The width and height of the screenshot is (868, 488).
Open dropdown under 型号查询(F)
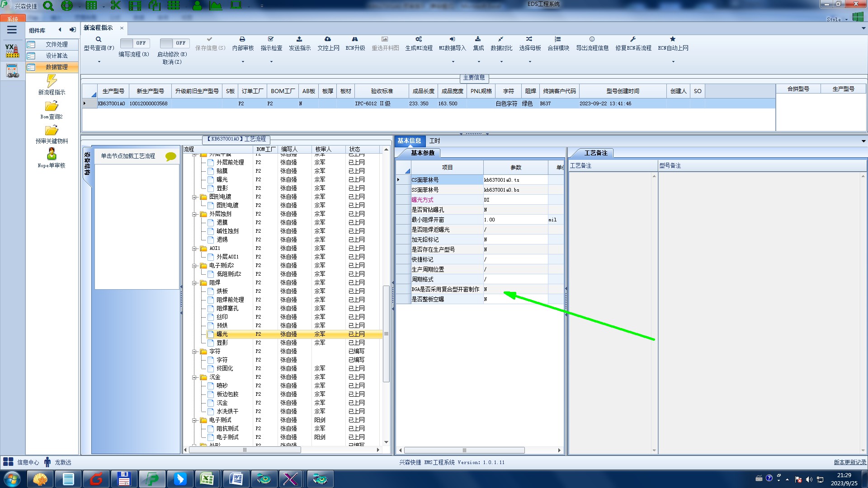coord(99,62)
